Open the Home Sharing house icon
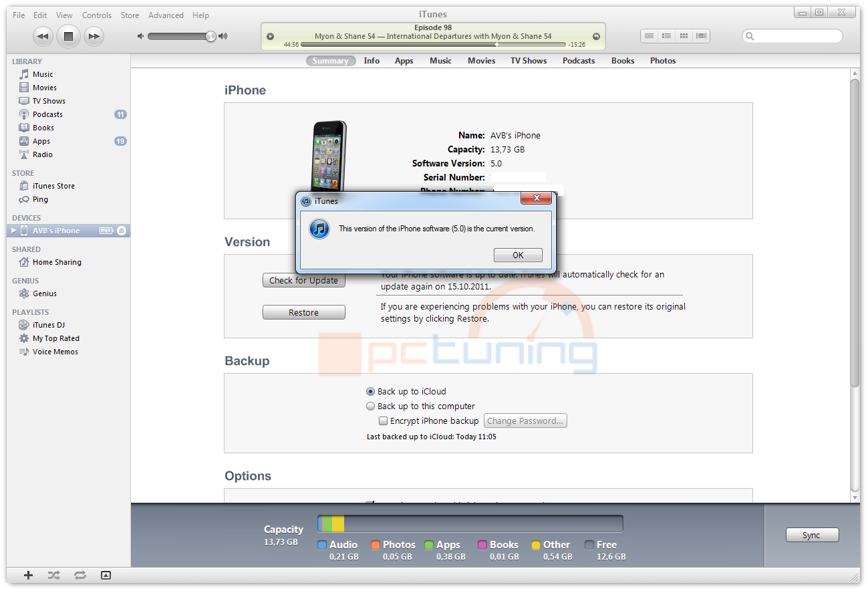This screenshot has height=589, width=868. point(24,262)
